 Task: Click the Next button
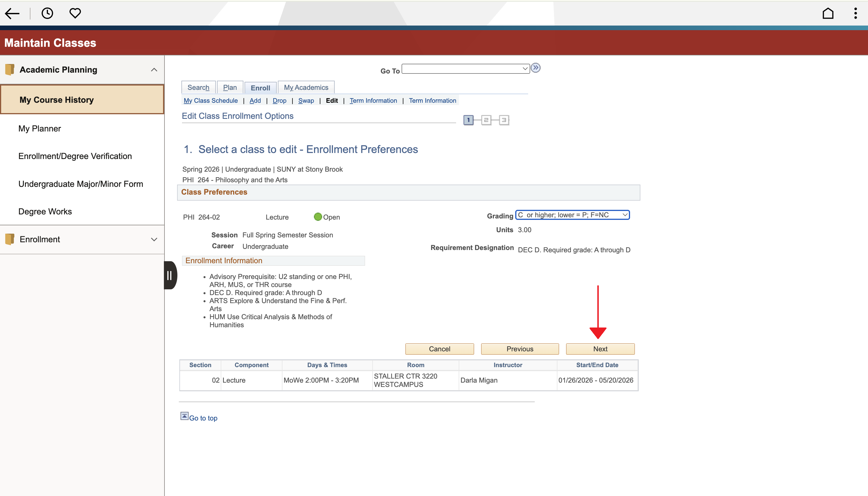(600, 349)
